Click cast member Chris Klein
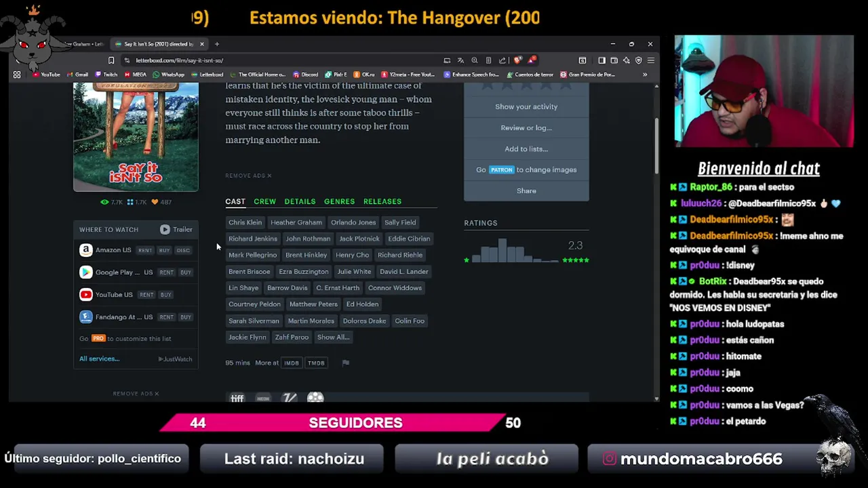Image resolution: width=868 pixels, height=488 pixels. click(245, 223)
